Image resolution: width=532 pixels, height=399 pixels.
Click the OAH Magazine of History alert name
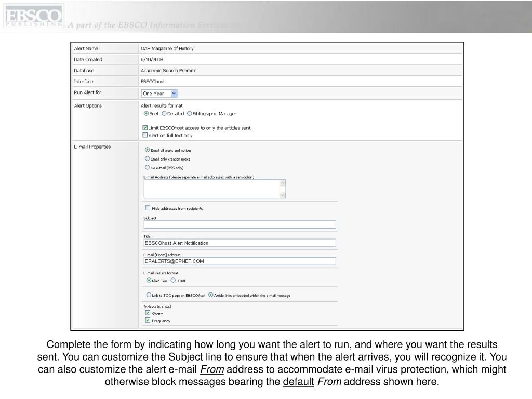pos(167,48)
